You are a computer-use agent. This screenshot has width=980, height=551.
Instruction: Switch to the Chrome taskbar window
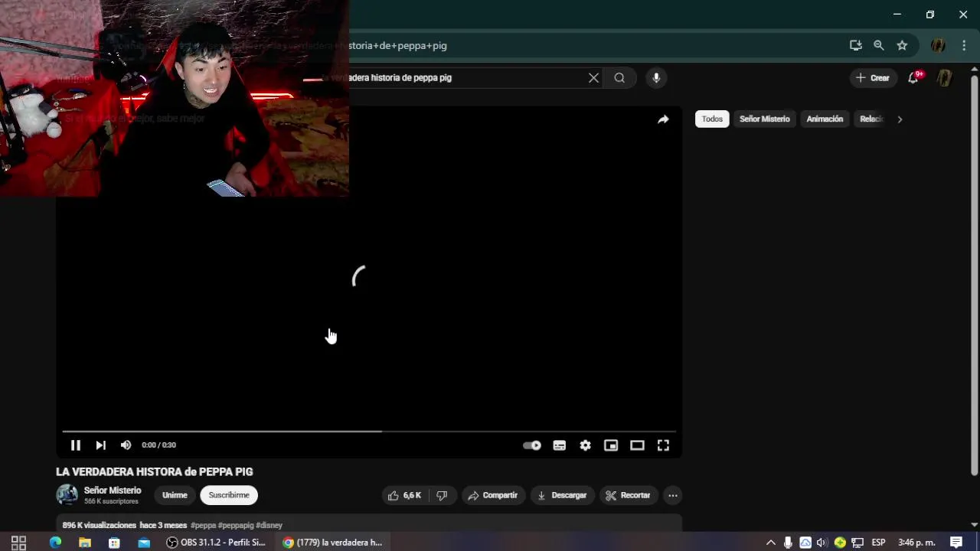(x=334, y=543)
